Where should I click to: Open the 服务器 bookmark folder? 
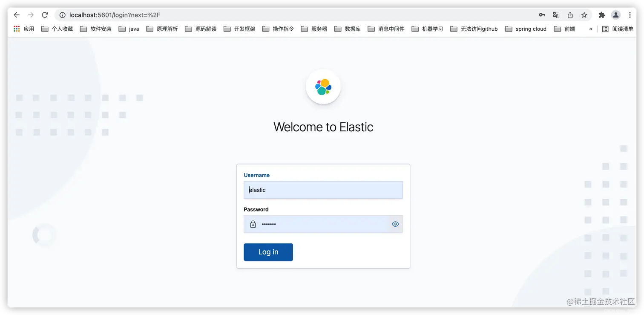[314, 29]
